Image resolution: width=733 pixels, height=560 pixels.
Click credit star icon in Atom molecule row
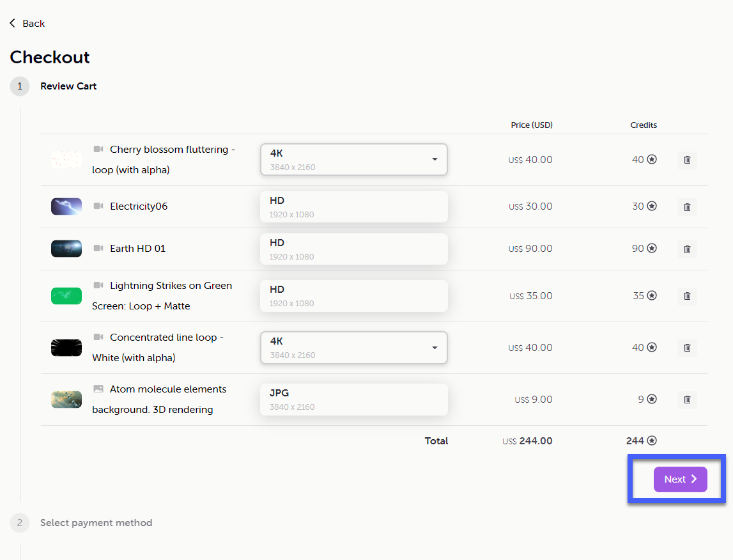pyautogui.click(x=652, y=399)
